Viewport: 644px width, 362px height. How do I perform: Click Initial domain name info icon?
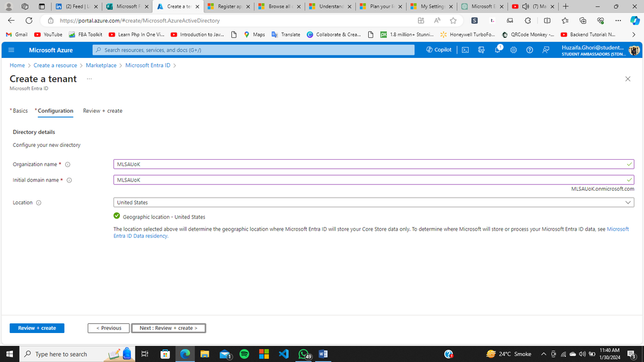click(x=70, y=180)
